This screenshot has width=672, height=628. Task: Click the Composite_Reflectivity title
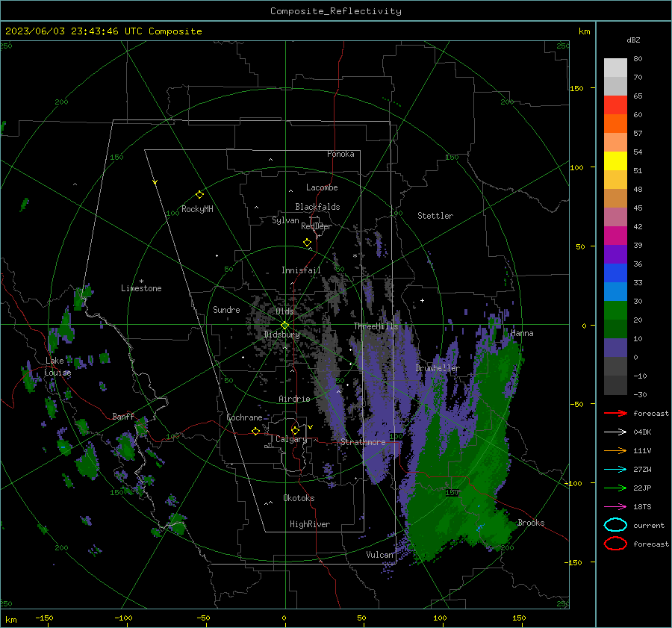point(336,11)
